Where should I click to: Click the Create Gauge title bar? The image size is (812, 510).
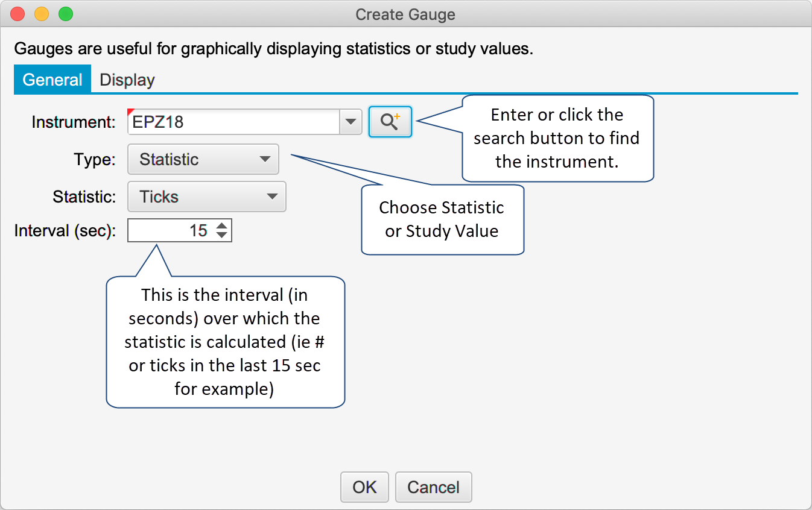405,14
